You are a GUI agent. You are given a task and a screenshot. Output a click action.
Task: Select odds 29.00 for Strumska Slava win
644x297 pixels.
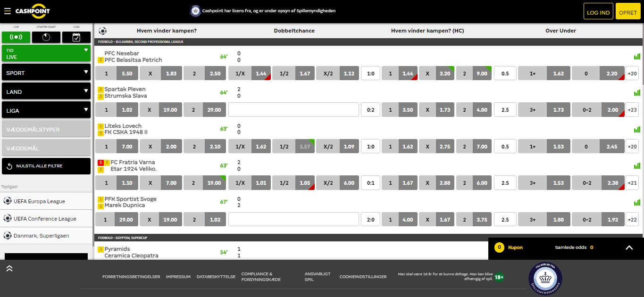pos(205,110)
